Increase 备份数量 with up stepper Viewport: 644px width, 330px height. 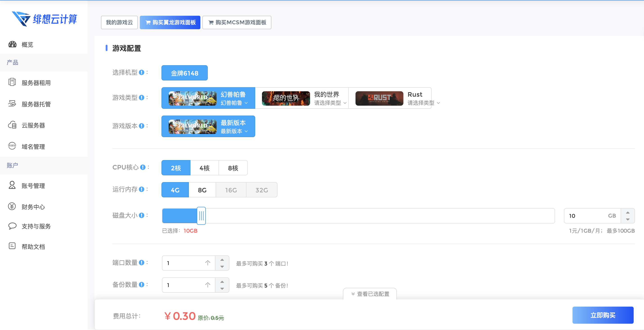(222, 281)
